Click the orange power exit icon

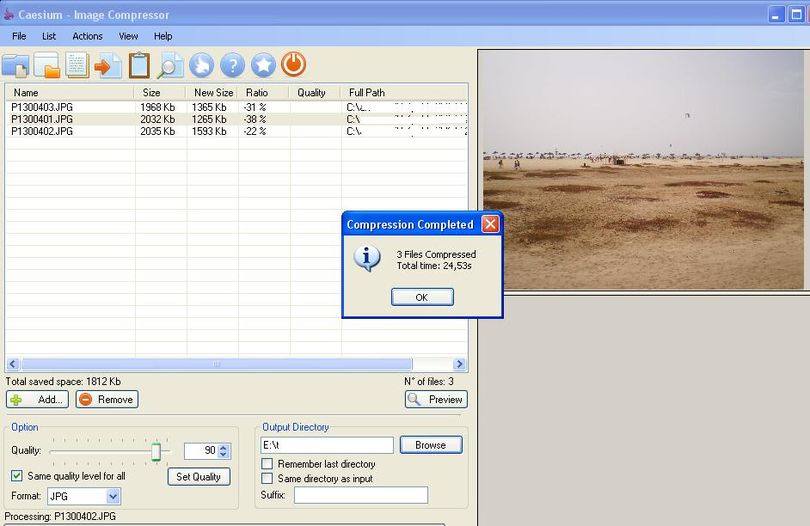pos(294,65)
